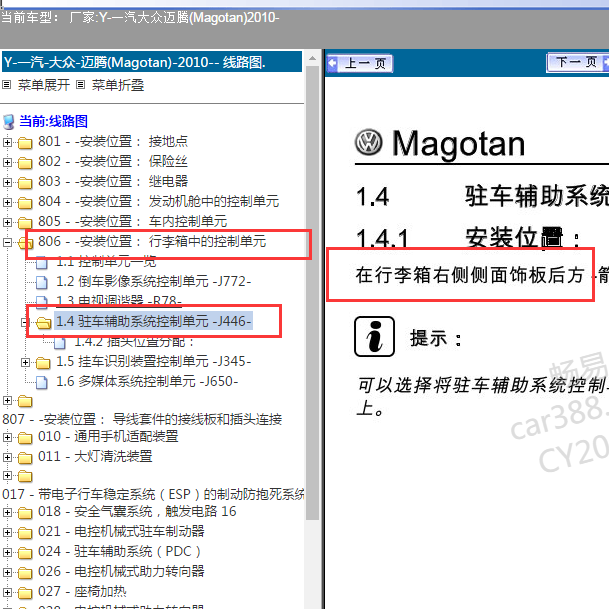Expand the 804 发动机舱中的控制单元 node
The width and height of the screenshot is (609, 609).
(7, 202)
